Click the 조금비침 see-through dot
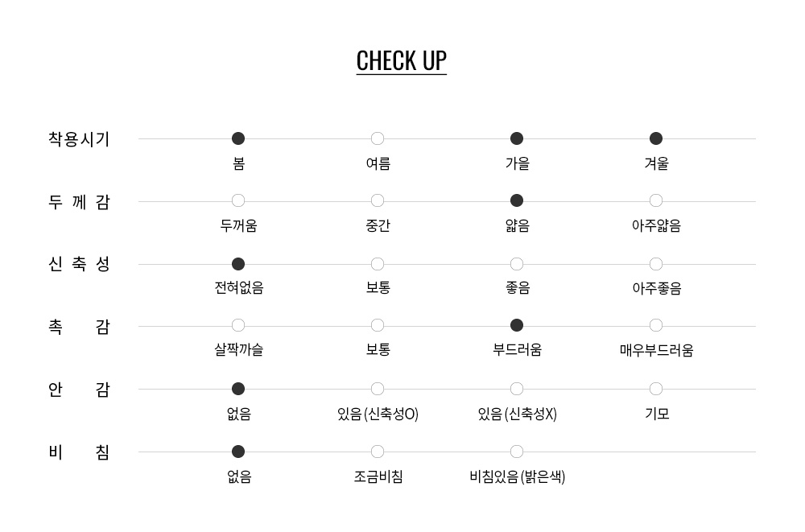This screenshot has height=532, width=805. pos(378,452)
